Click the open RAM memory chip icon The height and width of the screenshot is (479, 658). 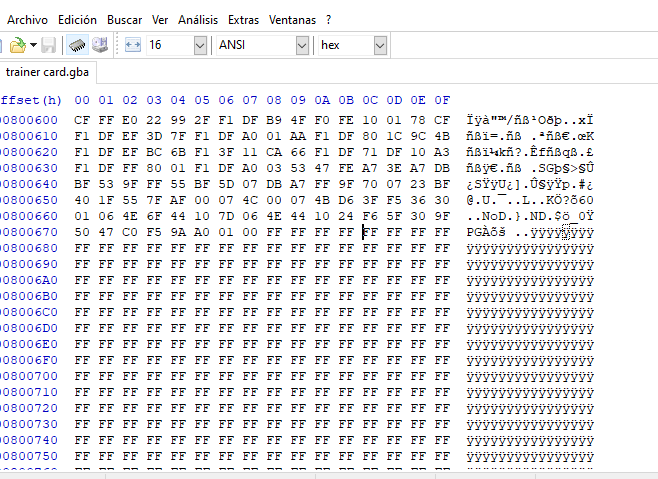tap(77, 45)
